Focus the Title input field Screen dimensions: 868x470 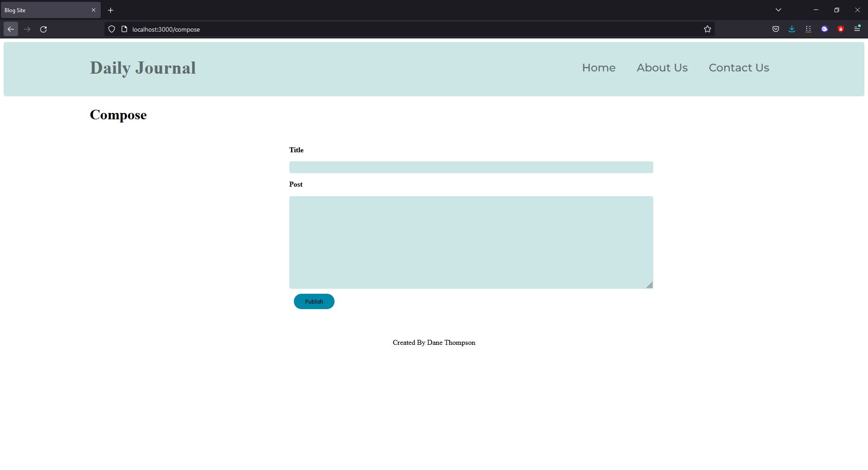(471, 167)
